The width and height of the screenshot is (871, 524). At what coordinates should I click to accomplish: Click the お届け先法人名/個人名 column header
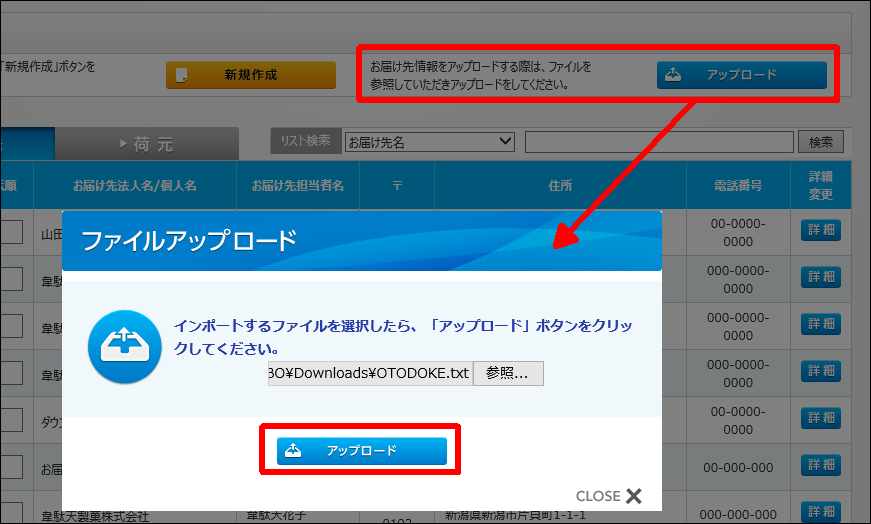(134, 185)
